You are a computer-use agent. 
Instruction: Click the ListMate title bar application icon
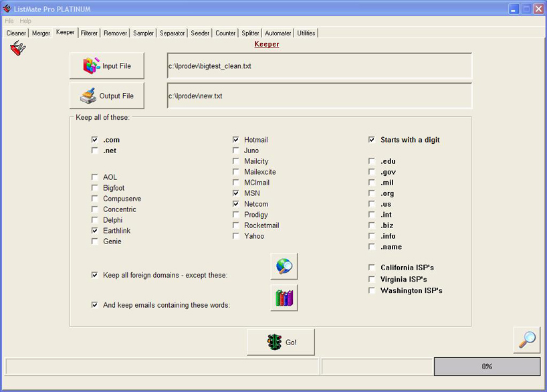[x=7, y=9]
